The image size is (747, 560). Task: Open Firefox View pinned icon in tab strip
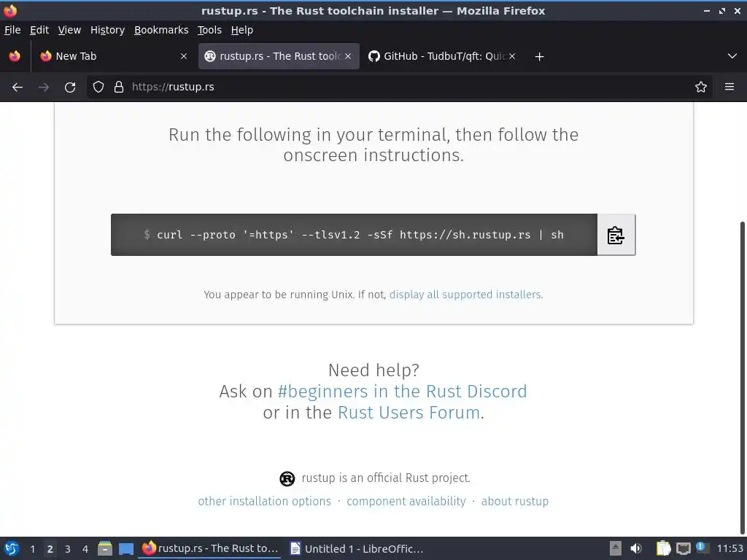pos(15,56)
